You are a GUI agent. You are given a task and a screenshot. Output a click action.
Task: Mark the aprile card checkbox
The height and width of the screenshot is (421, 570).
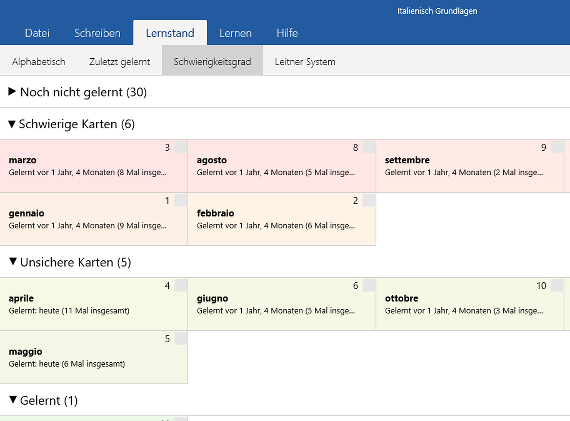coord(181,285)
